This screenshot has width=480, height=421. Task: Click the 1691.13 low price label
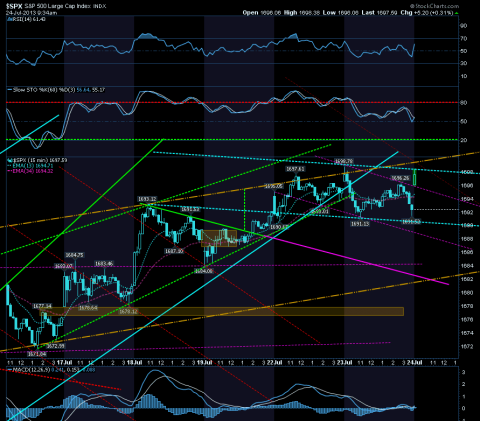(360, 224)
